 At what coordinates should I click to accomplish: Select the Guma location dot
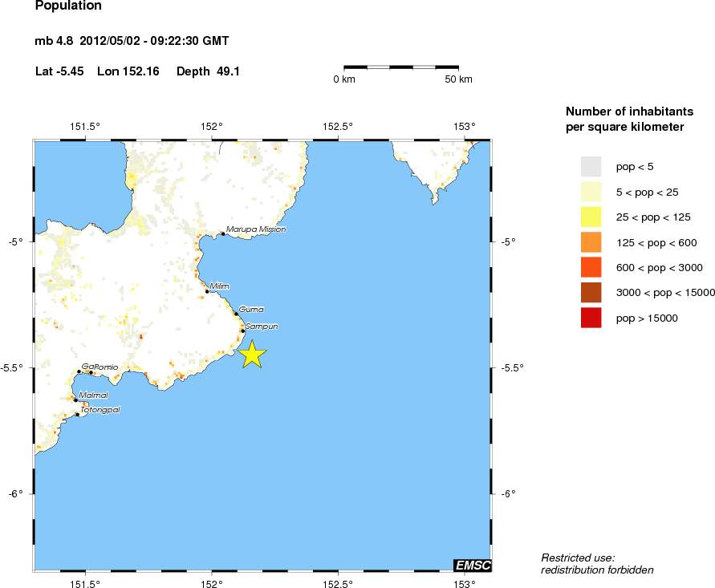click(x=236, y=314)
